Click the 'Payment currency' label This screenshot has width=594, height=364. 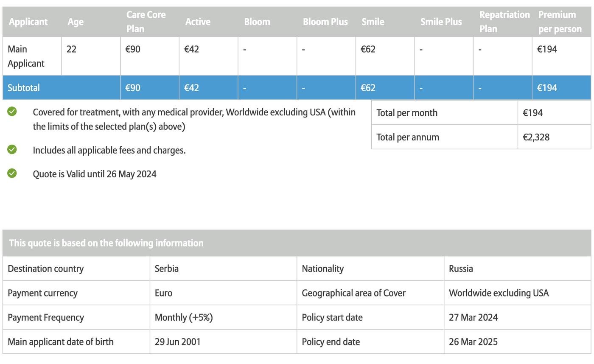tap(42, 293)
